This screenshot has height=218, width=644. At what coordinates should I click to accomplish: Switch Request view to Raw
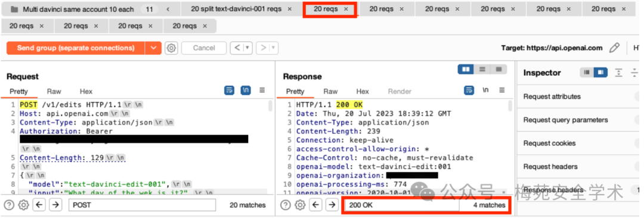tap(54, 92)
